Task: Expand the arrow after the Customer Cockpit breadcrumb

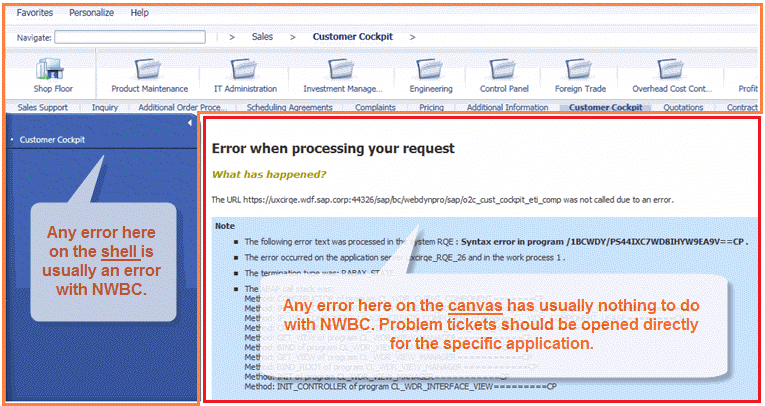Action: click(412, 37)
